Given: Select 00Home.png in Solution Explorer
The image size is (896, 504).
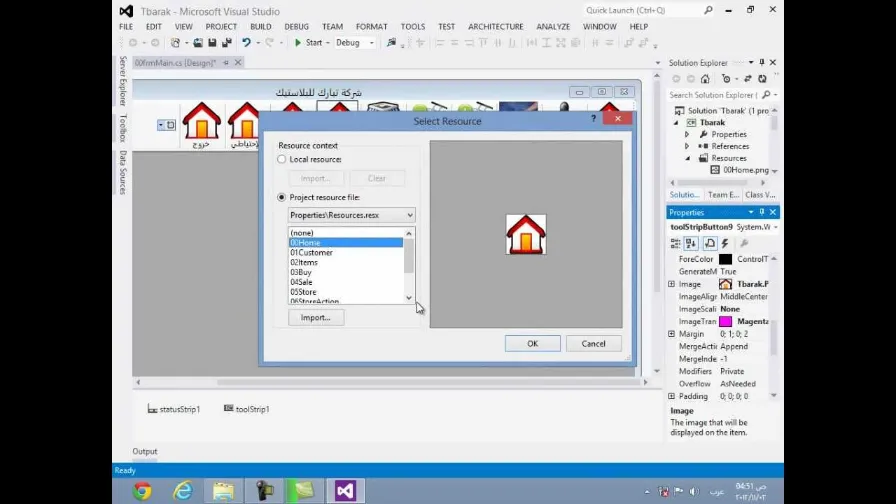Looking at the screenshot, I should (745, 170).
